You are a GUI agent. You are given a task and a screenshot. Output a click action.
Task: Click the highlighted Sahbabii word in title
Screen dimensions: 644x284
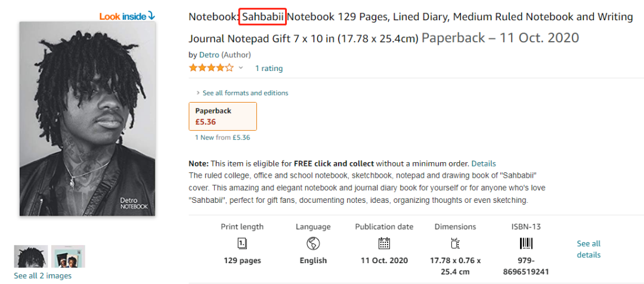tap(263, 16)
